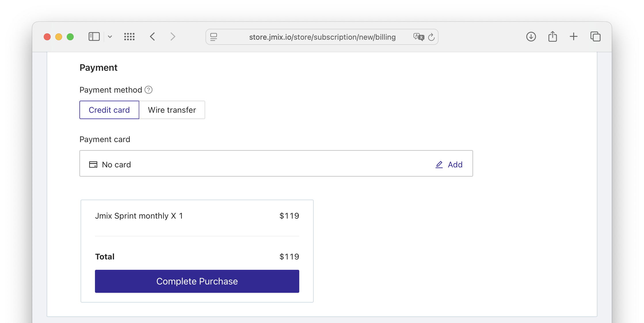The height and width of the screenshot is (323, 644).
Task: Go back to the previous page
Action: click(x=153, y=37)
